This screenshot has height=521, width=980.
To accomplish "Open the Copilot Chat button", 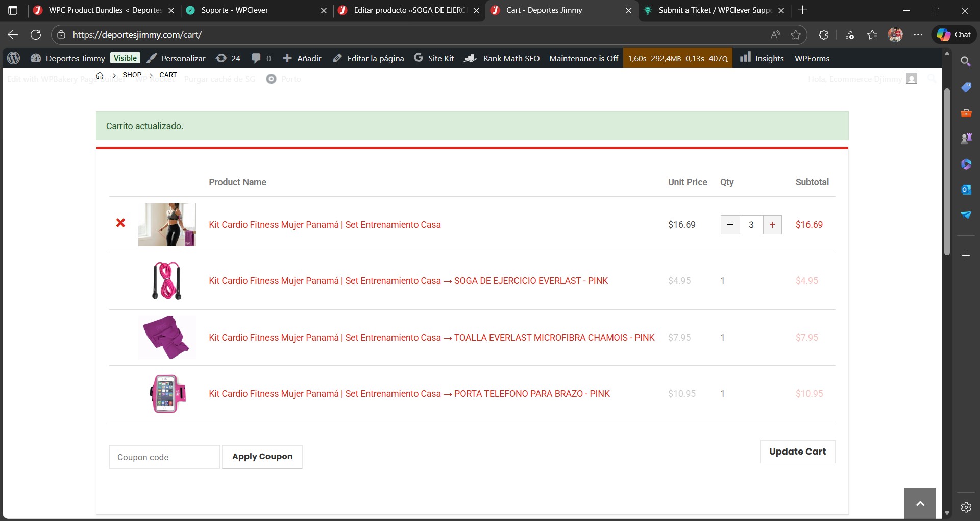I will [954, 35].
